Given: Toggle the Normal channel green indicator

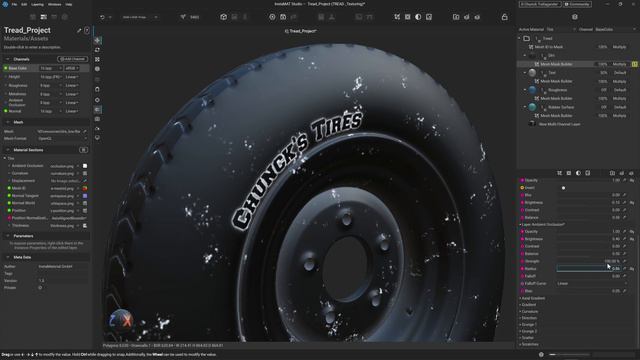Looking at the screenshot, I should tap(6, 111).
